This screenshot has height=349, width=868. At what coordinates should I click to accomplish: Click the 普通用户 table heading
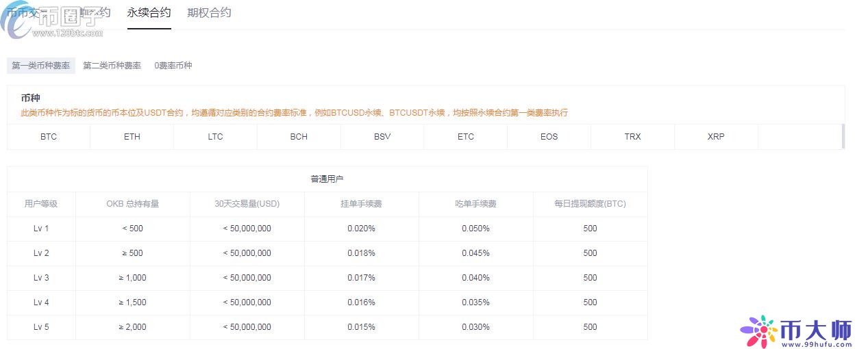coord(327,179)
